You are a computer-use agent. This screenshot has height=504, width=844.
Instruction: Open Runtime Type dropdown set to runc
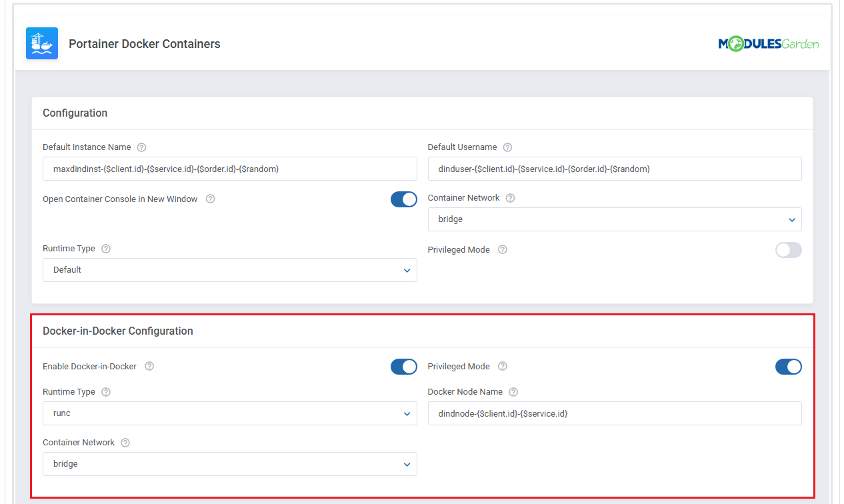(x=229, y=413)
